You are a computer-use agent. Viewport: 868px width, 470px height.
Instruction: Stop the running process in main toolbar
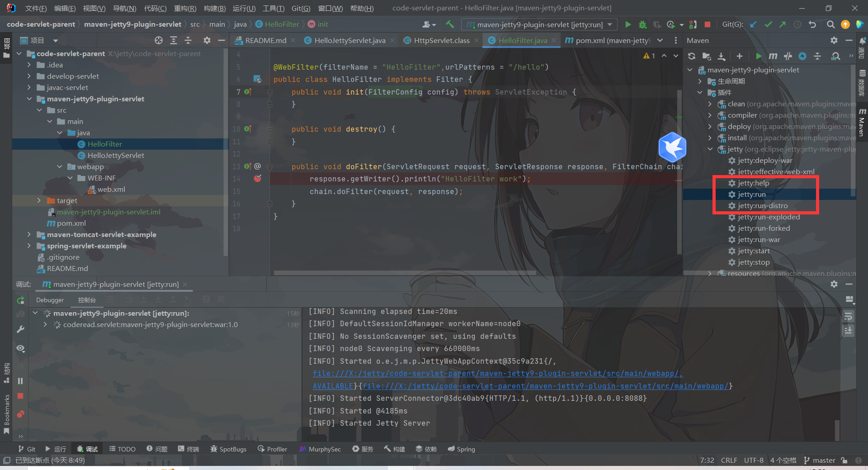[x=708, y=24]
